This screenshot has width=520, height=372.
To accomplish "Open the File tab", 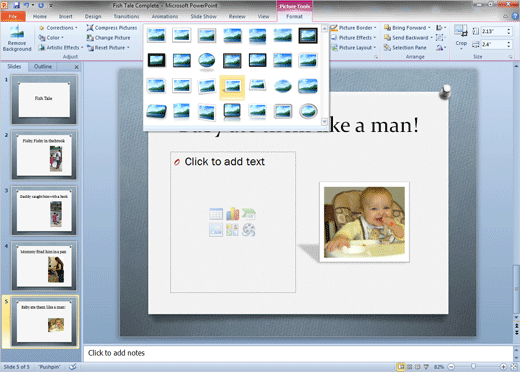I will pos(13,16).
